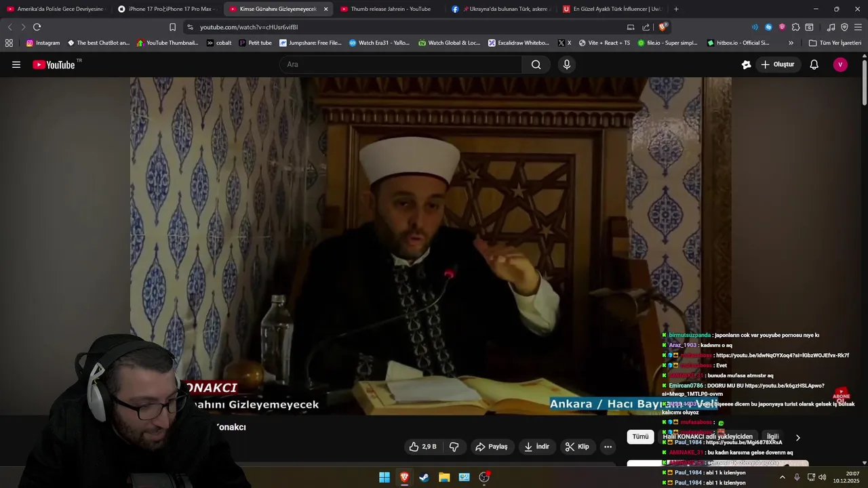Open a new browser tab with plus
The width and height of the screenshot is (868, 488).
[x=676, y=9]
